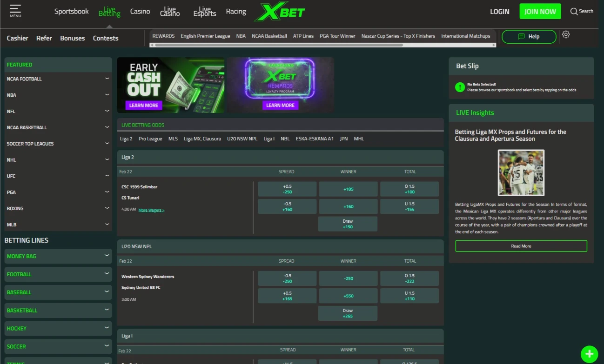Open the settings gear icon
Screen dimensions: 604x364
[566, 35]
